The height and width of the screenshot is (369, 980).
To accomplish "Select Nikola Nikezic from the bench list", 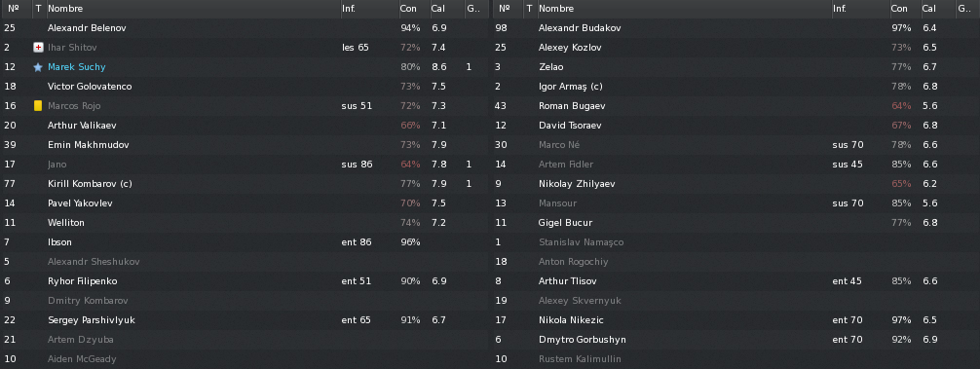I will (x=735, y=320).
